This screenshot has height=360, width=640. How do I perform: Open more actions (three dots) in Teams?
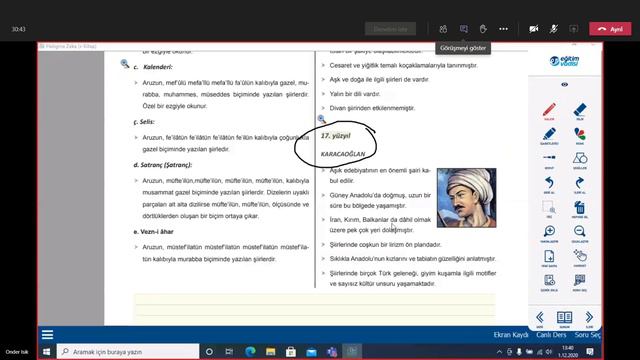coord(503,29)
